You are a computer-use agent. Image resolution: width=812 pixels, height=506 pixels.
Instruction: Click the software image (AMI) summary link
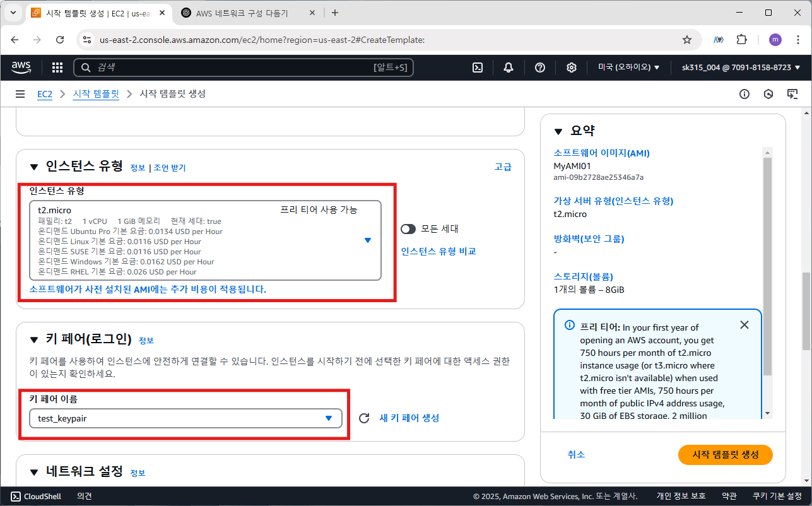coord(601,153)
